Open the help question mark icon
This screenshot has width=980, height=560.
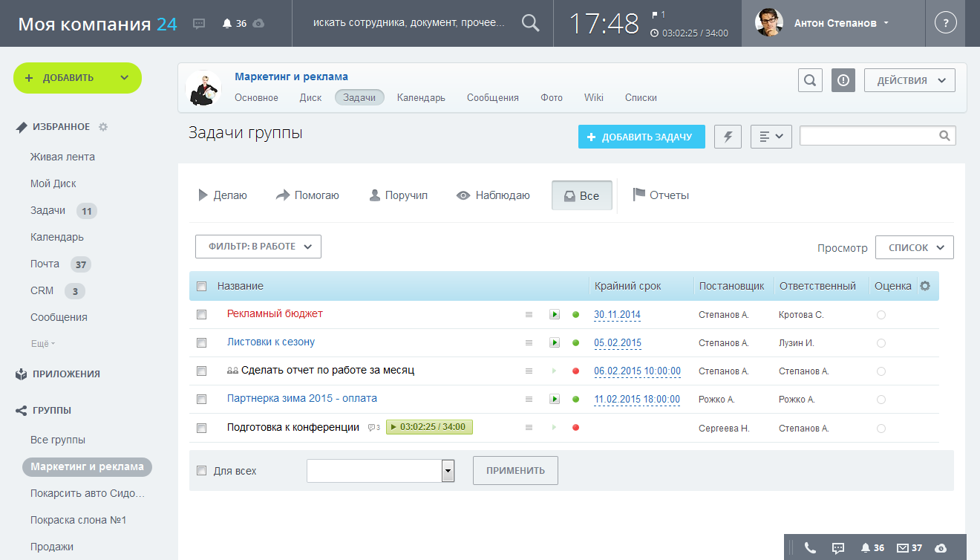tap(945, 23)
